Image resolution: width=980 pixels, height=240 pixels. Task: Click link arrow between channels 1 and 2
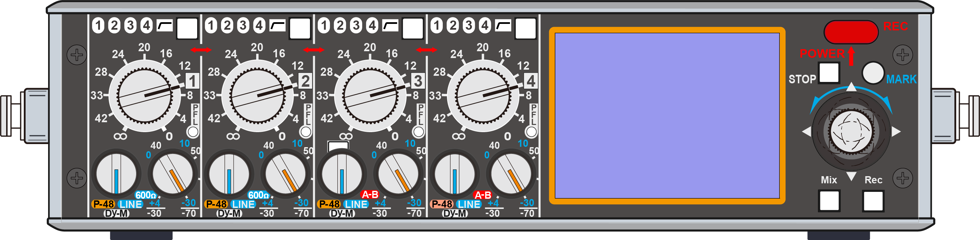tap(201, 50)
